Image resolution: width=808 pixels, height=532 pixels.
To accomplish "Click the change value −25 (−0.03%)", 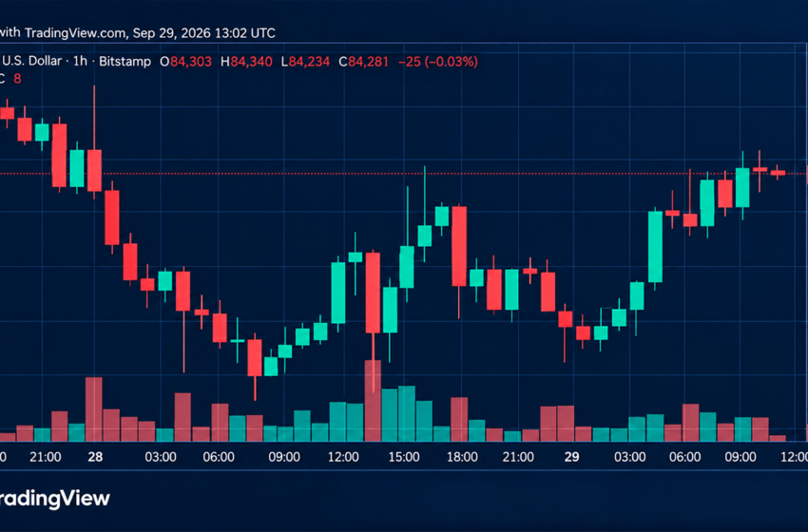I will tap(438, 62).
